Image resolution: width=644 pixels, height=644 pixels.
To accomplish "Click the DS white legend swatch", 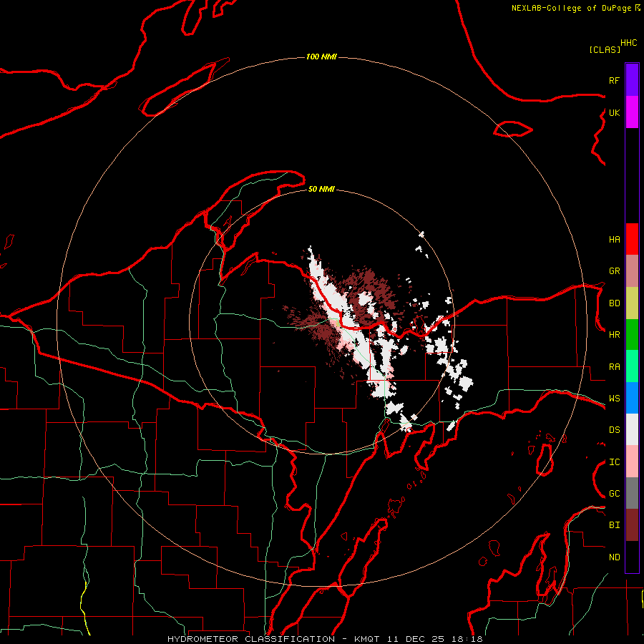I will (632, 429).
